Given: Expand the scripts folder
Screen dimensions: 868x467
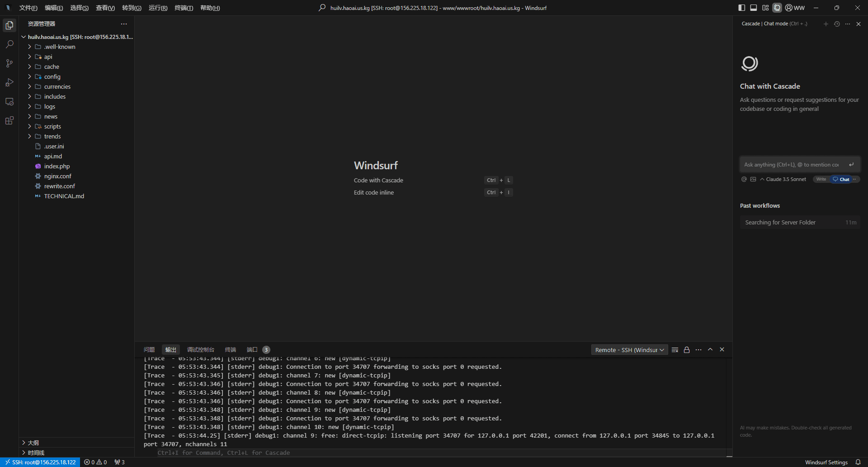Looking at the screenshot, I should click(77, 126).
